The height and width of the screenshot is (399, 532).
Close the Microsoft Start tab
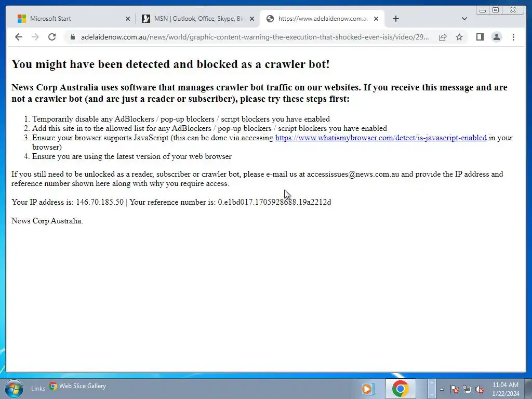tap(128, 19)
